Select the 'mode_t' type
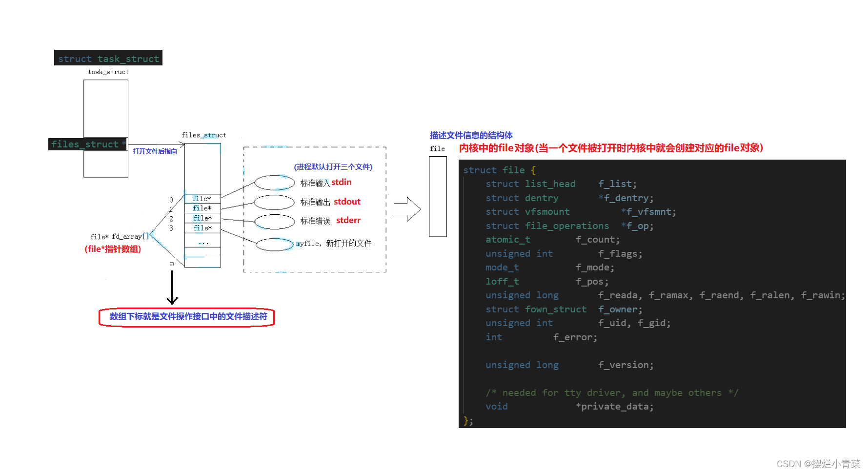This screenshot has height=473, width=868. click(x=502, y=267)
